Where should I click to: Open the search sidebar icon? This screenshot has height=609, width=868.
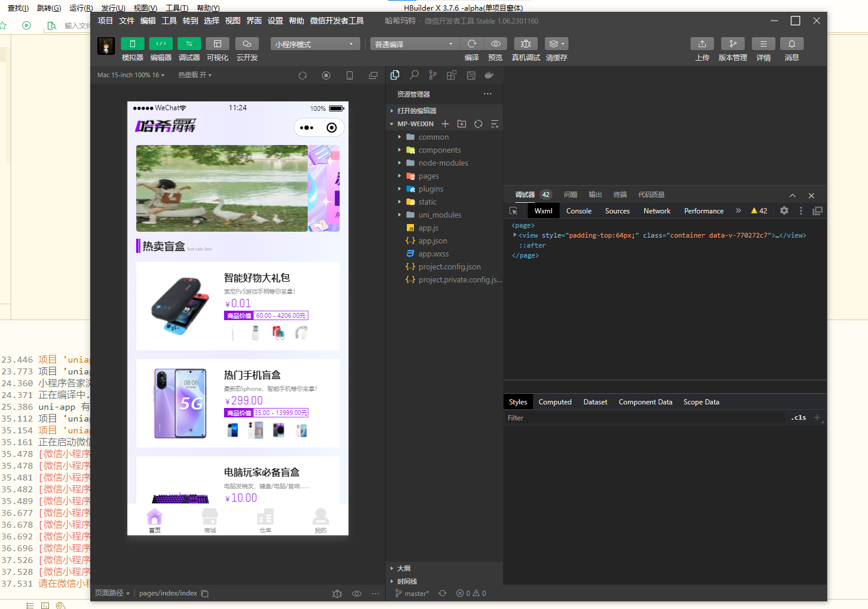coord(414,75)
